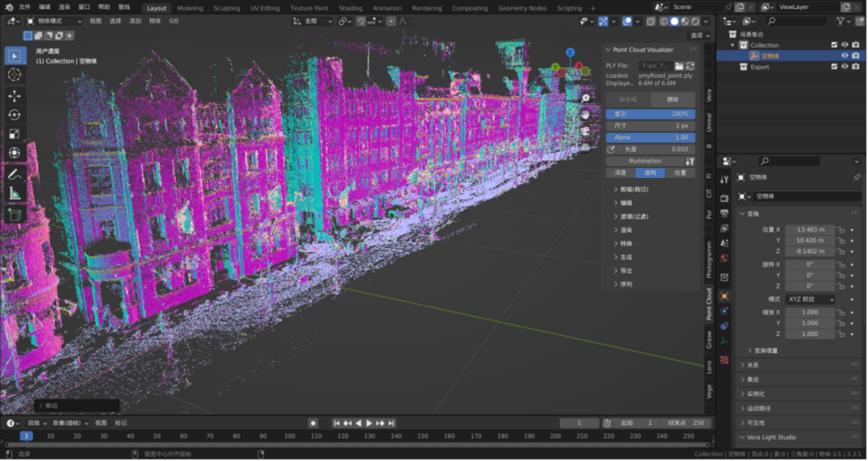The height and width of the screenshot is (461, 868).
Task: Open Tool properties tab in the properties editor
Action: 724,179
